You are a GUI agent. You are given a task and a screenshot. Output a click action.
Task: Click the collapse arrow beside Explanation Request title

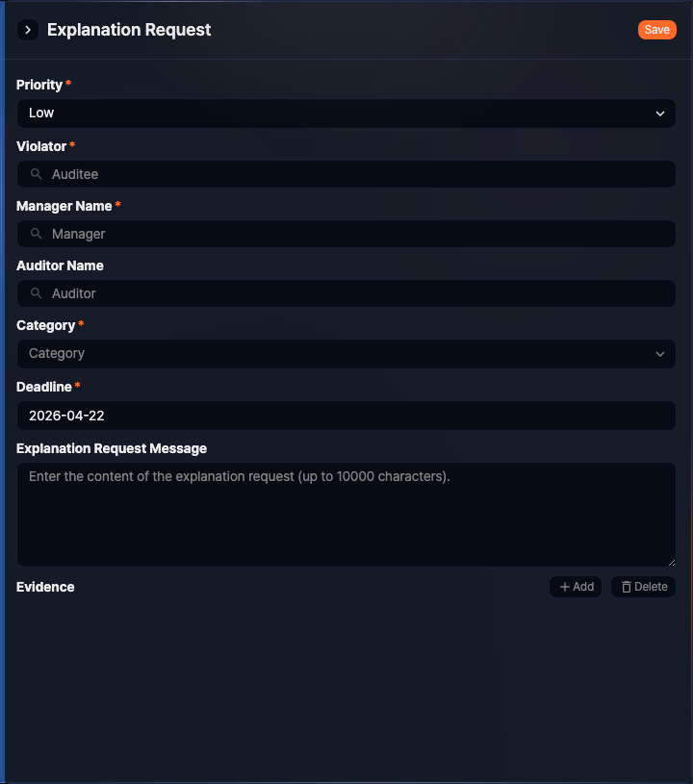(28, 30)
